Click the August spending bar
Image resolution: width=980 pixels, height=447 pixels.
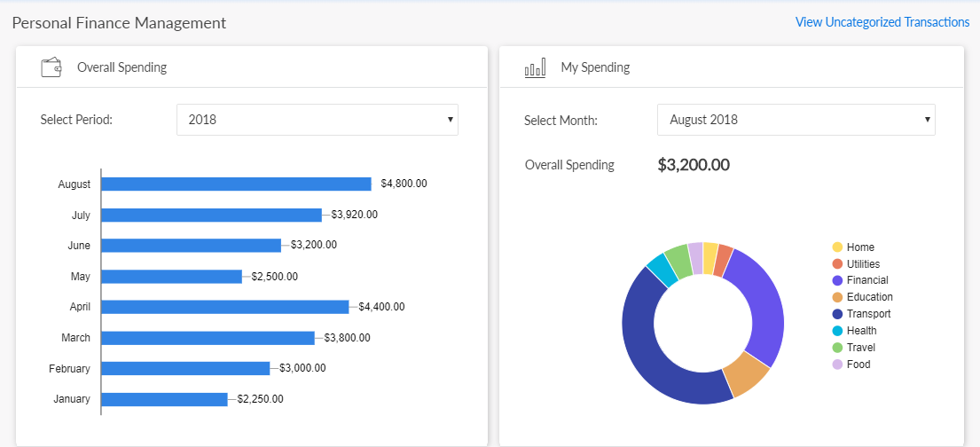pos(236,184)
